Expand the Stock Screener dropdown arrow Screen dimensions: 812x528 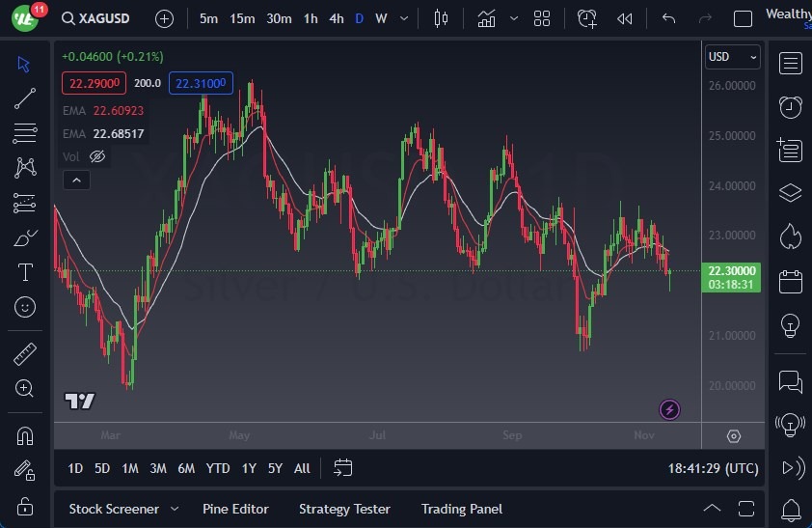tap(175, 509)
